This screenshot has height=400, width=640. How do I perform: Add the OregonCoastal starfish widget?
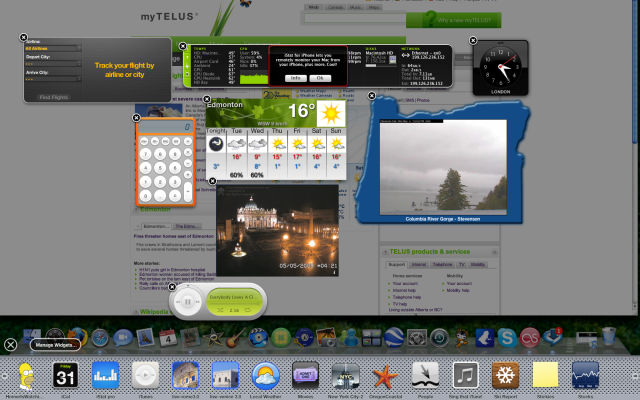pos(385,376)
